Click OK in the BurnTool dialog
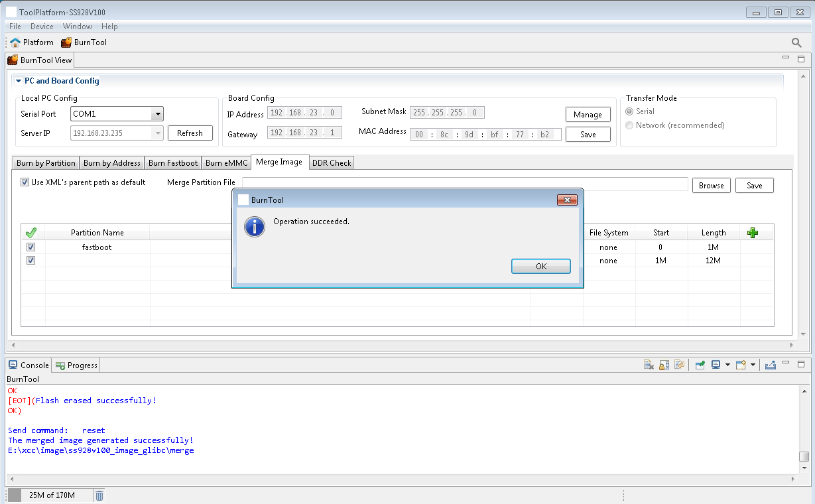815x504 pixels. point(540,266)
